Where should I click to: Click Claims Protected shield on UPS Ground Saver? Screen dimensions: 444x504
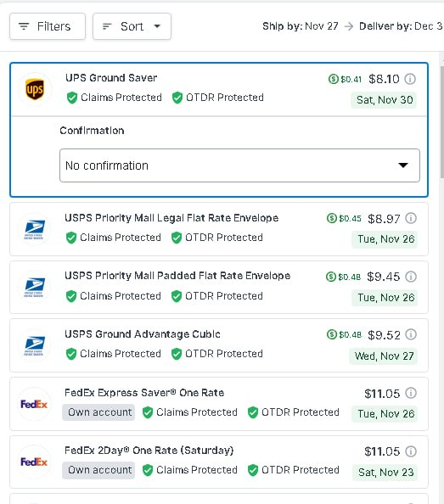coord(72,98)
